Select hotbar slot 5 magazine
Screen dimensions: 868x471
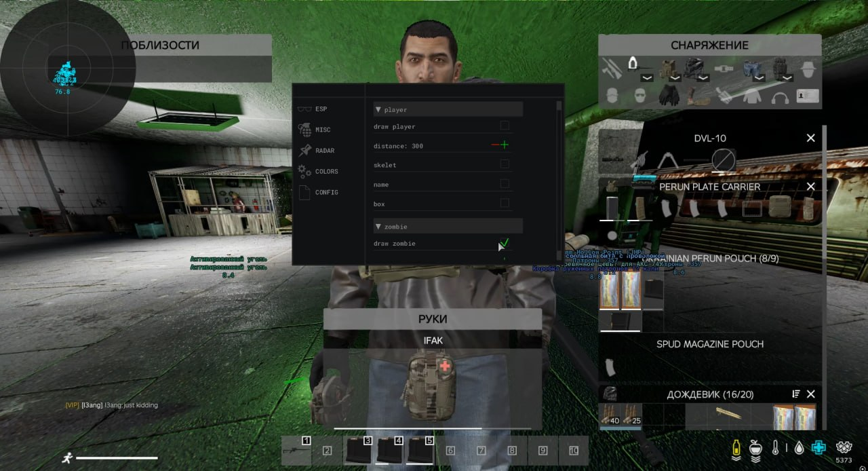coord(420,450)
